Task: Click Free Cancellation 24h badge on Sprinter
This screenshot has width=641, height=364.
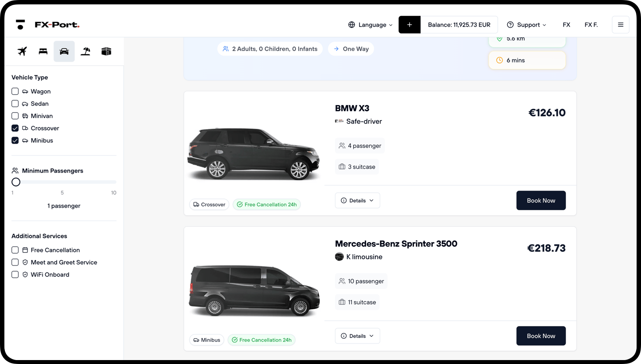Action: [261, 340]
